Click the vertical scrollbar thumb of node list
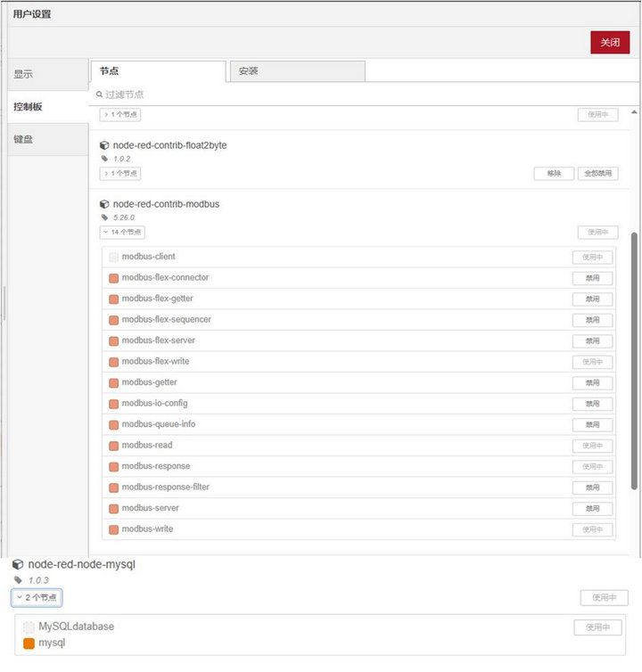642x672 pixels. (634, 361)
